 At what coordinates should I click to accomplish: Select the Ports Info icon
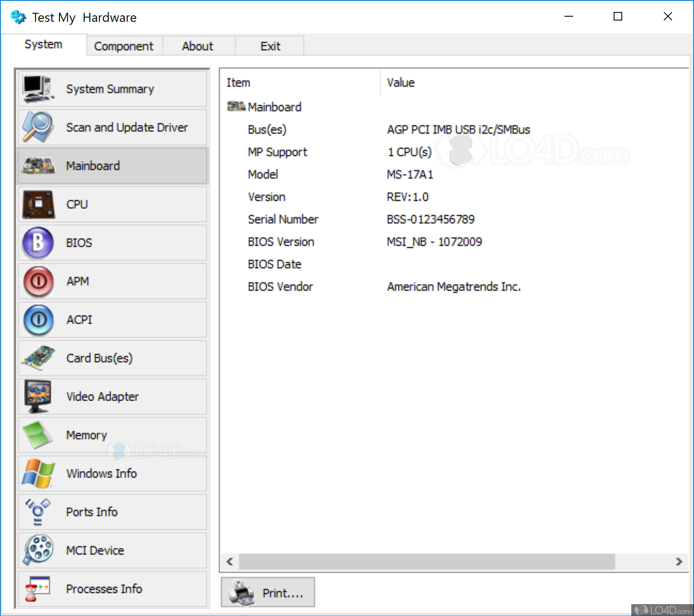tap(38, 511)
